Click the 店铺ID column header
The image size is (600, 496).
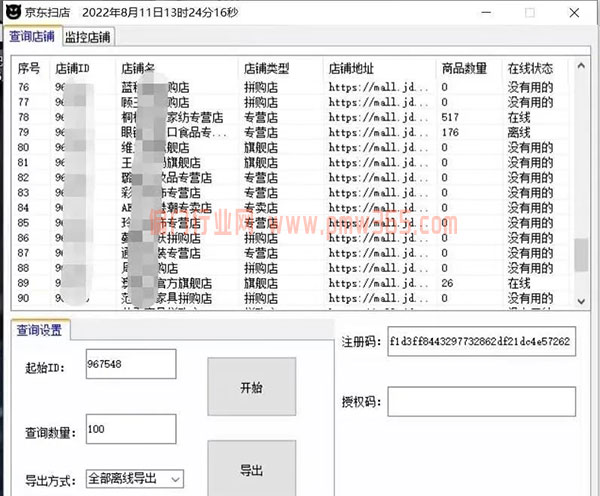(x=72, y=69)
